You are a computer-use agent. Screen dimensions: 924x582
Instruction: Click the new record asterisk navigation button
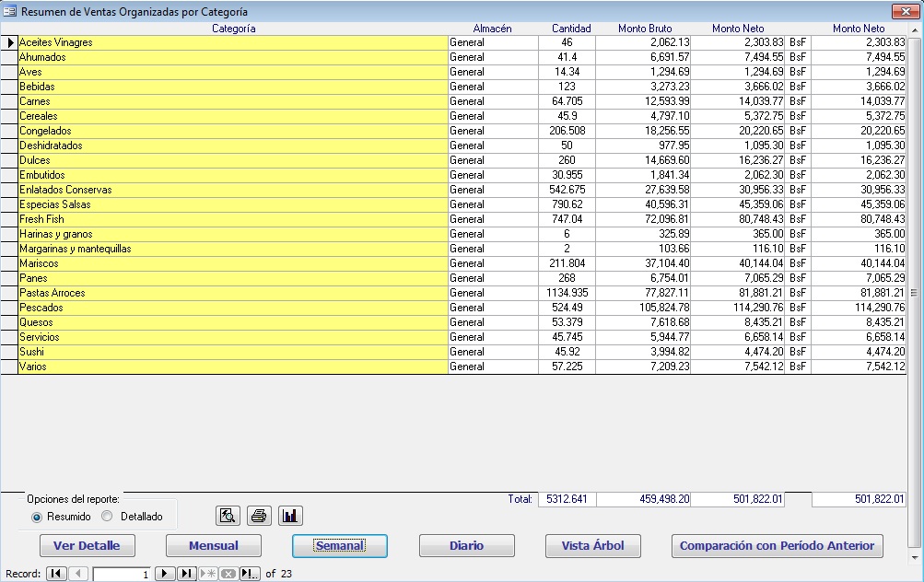click(208, 573)
